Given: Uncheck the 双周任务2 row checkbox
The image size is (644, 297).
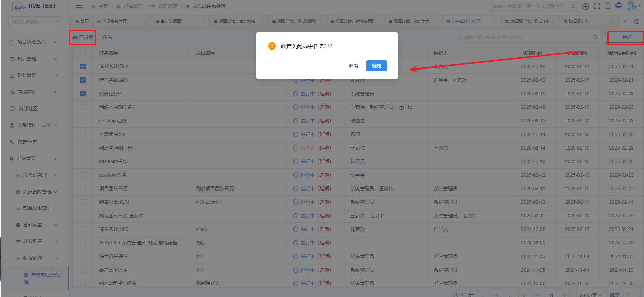Looking at the screenshot, I should pyautogui.click(x=83, y=94).
